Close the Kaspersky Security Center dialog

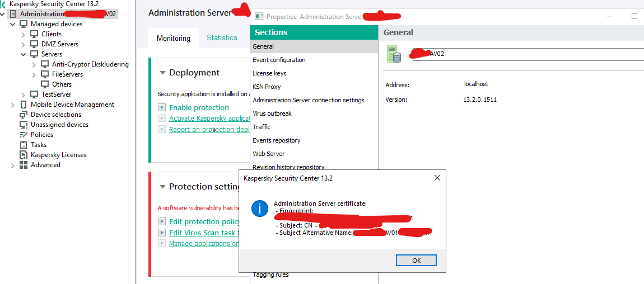point(437,178)
